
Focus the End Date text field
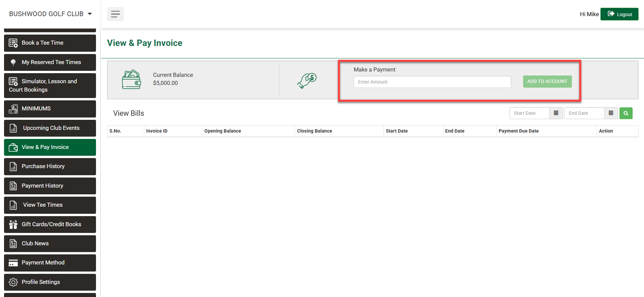[584, 113]
